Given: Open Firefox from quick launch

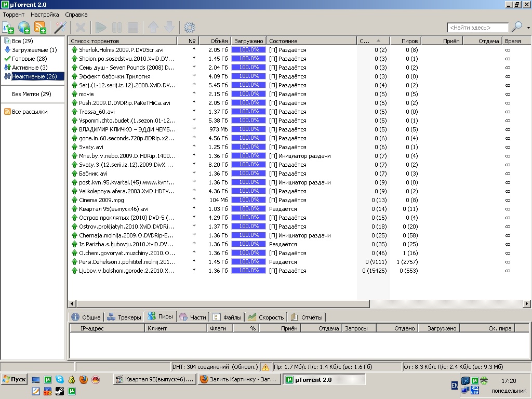Looking at the screenshot, I should coord(84,379).
